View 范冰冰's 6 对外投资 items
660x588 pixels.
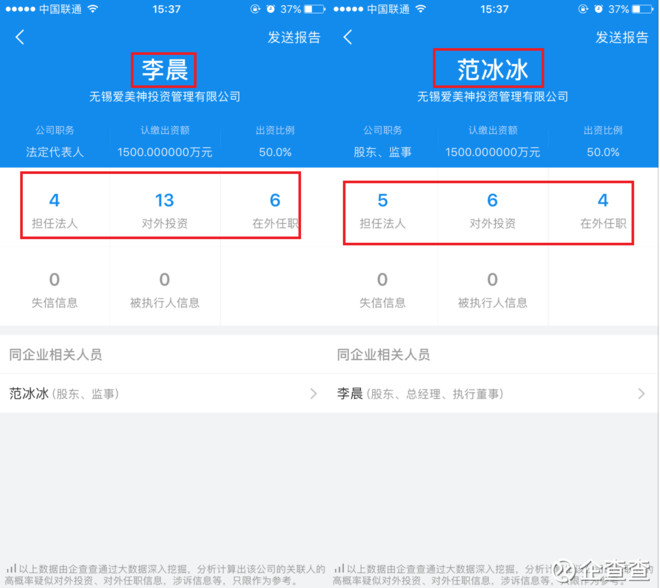click(492, 210)
